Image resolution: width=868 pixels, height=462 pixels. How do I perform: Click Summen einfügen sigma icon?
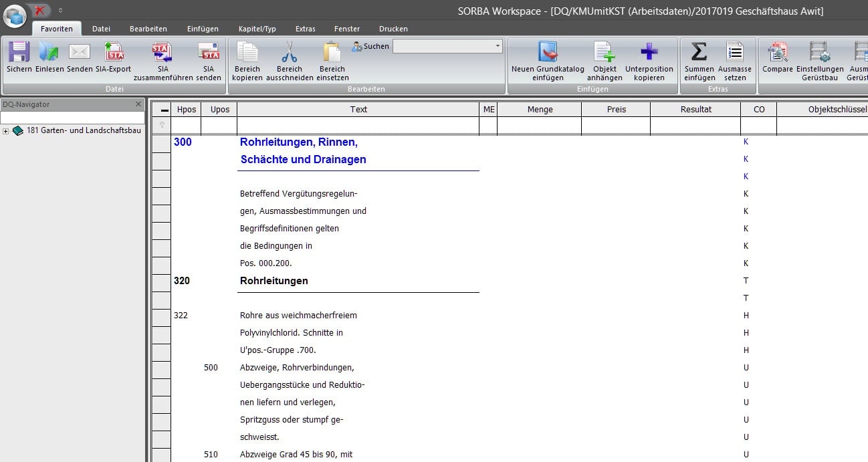tap(699, 52)
